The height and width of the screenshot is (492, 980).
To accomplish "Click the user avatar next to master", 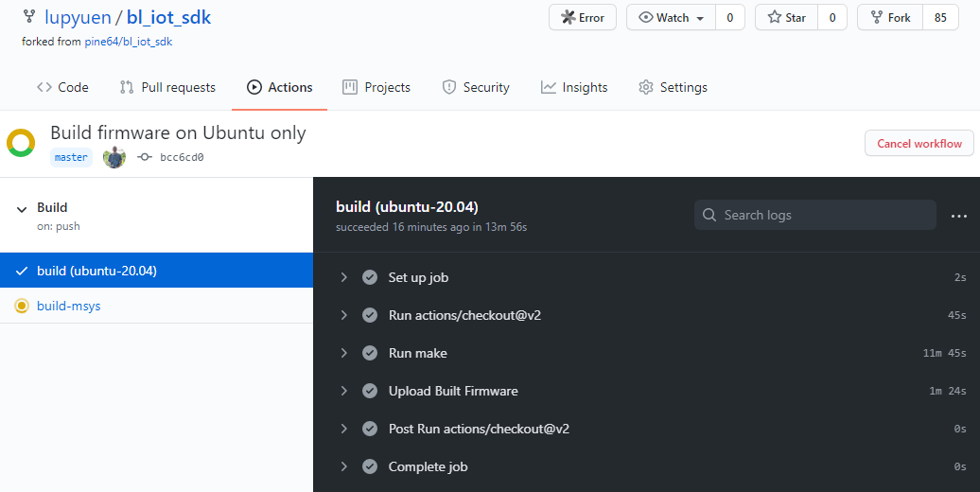I will click(x=114, y=158).
